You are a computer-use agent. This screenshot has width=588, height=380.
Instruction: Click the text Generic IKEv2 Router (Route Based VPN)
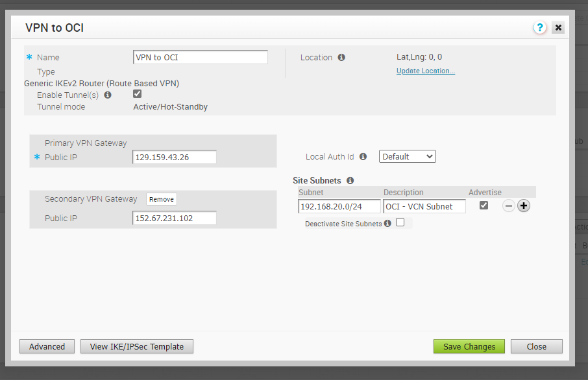pyautogui.click(x=102, y=83)
